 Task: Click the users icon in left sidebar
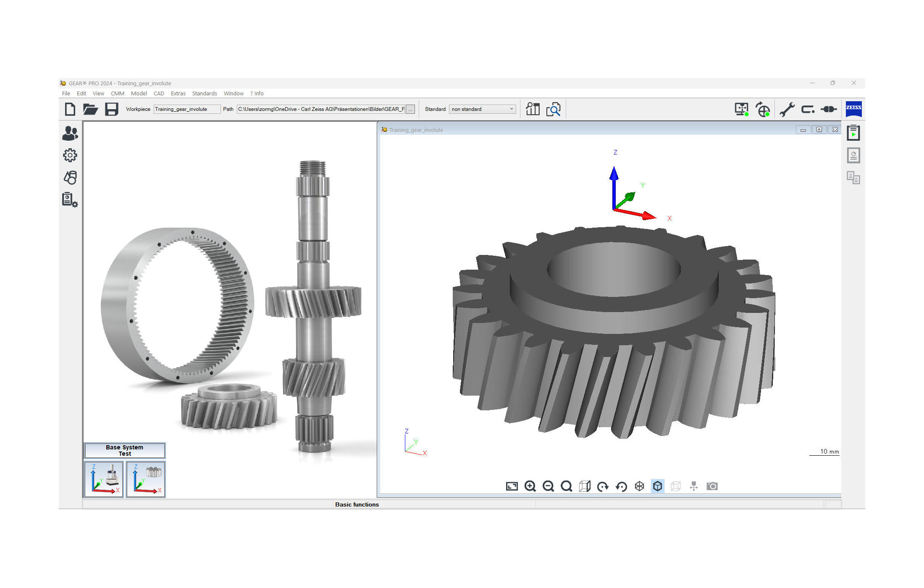[x=70, y=134]
